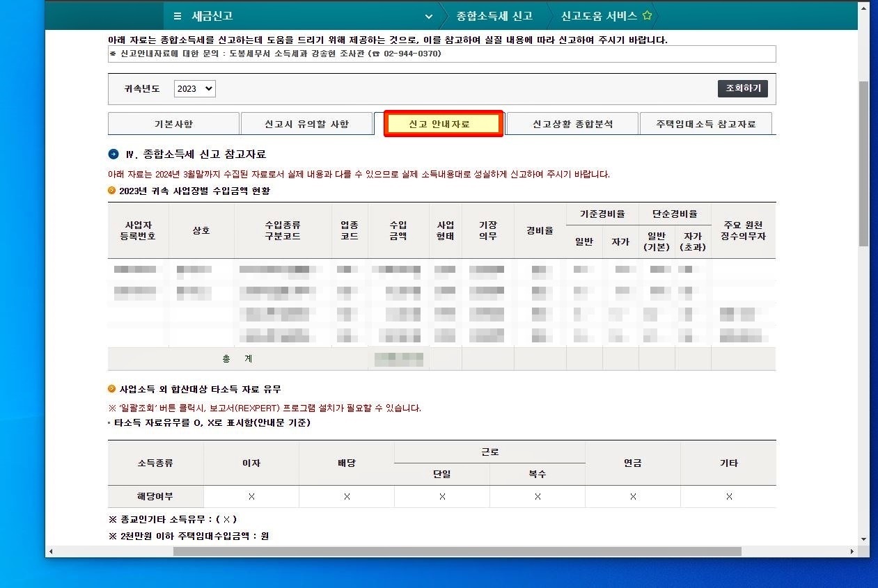Click the horizontal scrollbar thumb
The height and width of the screenshot is (588, 878).
coord(457,551)
